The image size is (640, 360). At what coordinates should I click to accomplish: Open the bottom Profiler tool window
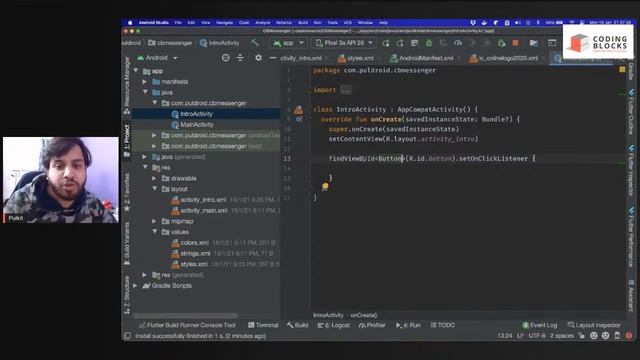tap(372, 325)
